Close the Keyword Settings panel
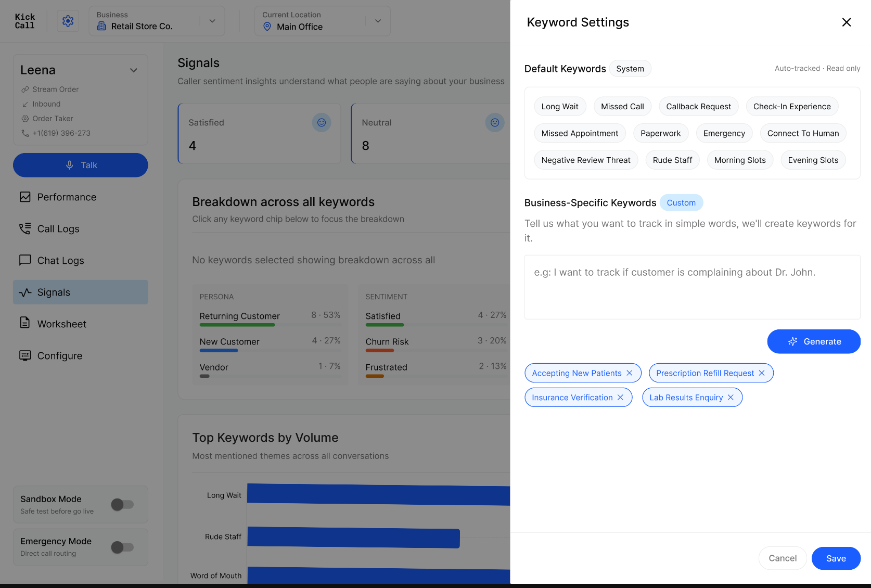Viewport: 871px width, 588px height. [847, 22]
